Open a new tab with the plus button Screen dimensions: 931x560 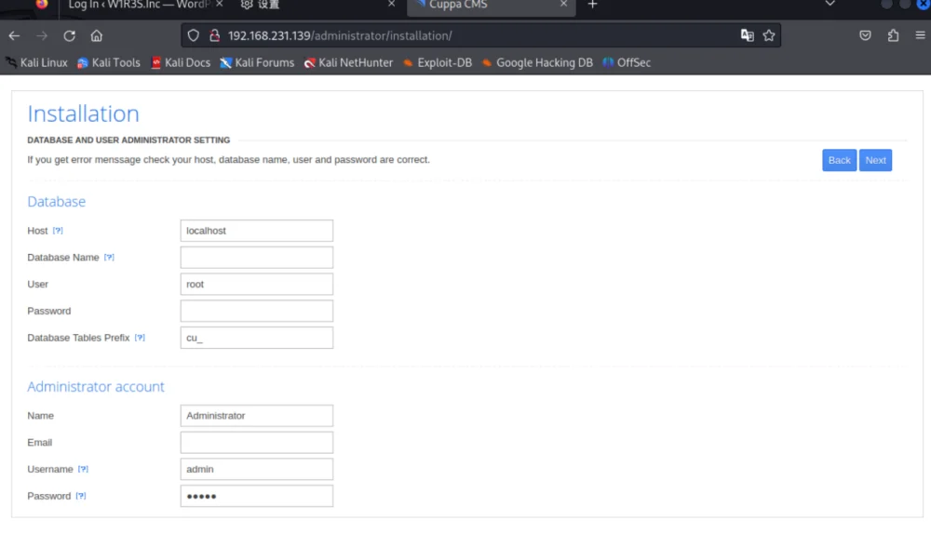click(592, 5)
